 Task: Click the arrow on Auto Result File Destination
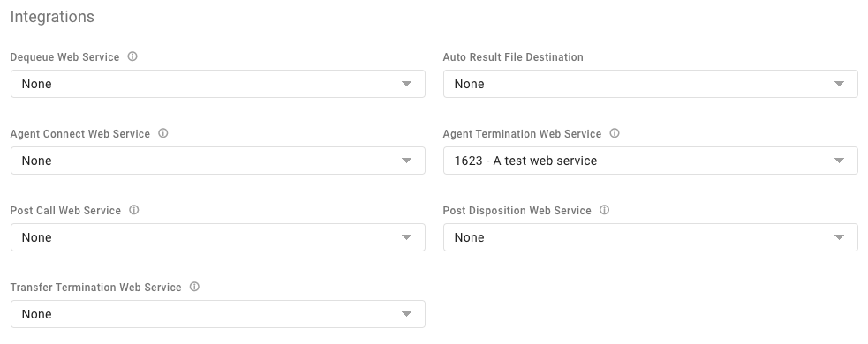pyautogui.click(x=839, y=84)
